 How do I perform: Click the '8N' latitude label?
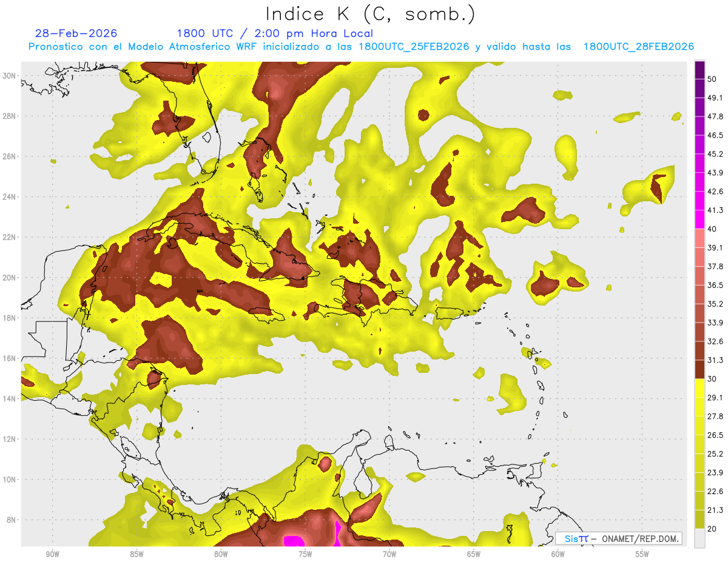[x=12, y=520]
